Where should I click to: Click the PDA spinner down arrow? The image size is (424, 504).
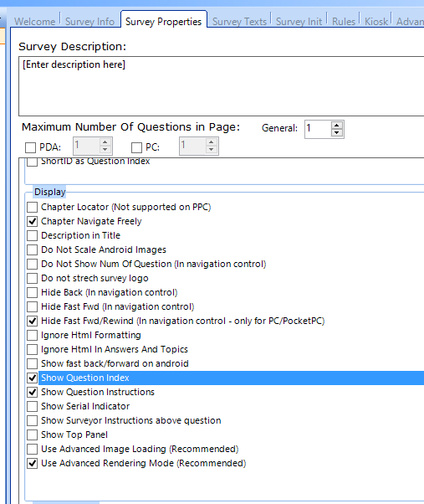(x=105, y=150)
